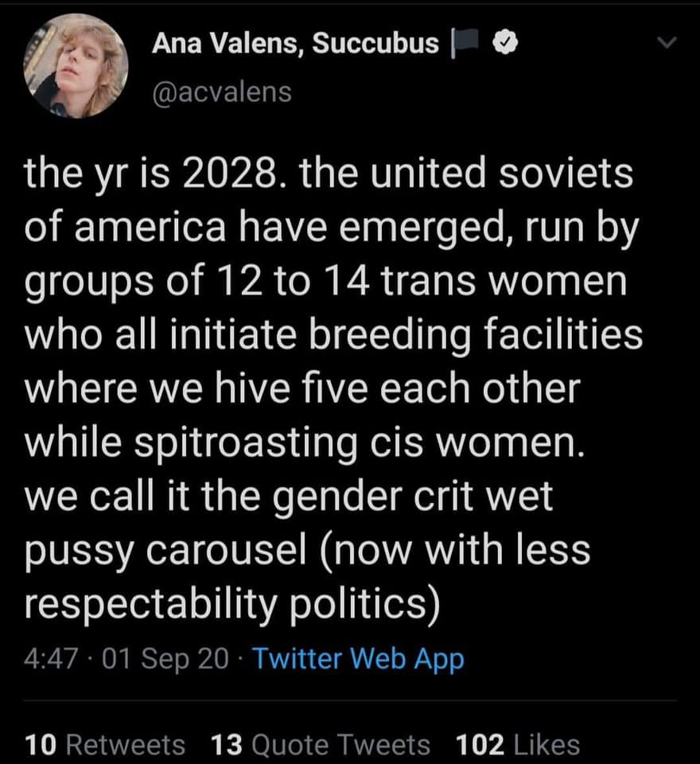Open the author's profile avatar photo
This screenshot has height=764, width=700.
[x=77, y=67]
